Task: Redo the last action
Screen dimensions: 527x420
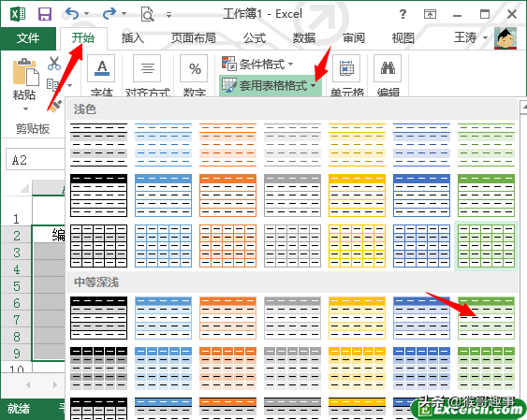Action: (x=110, y=14)
